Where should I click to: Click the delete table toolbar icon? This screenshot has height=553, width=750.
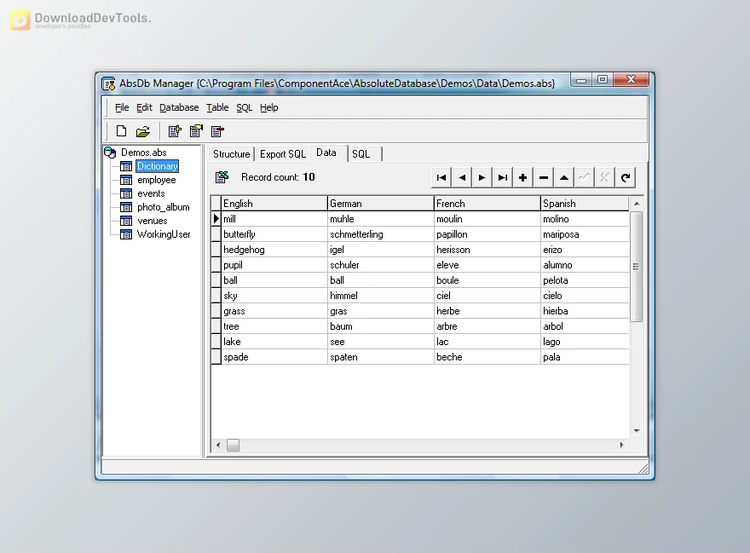[x=218, y=131]
